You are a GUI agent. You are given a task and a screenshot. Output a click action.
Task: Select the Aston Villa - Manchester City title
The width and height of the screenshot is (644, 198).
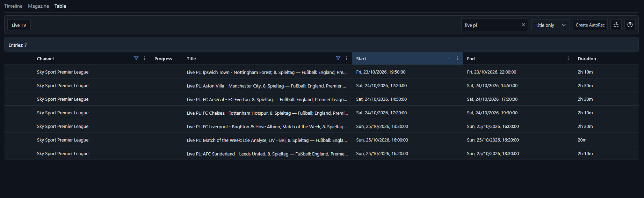pos(267,86)
